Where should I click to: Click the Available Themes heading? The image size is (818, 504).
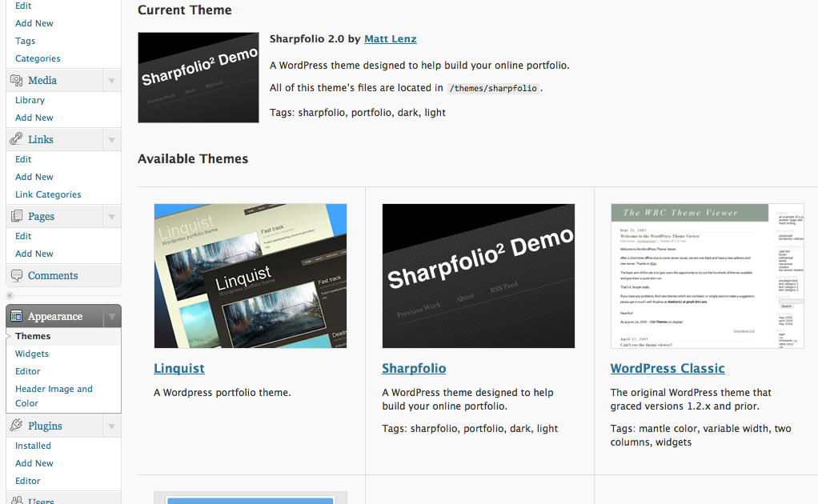click(193, 158)
